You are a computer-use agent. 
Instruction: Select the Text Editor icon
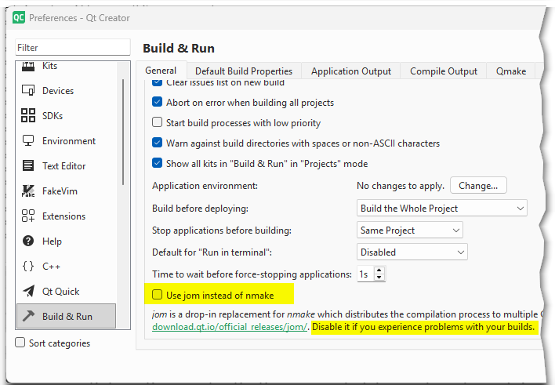(x=28, y=166)
